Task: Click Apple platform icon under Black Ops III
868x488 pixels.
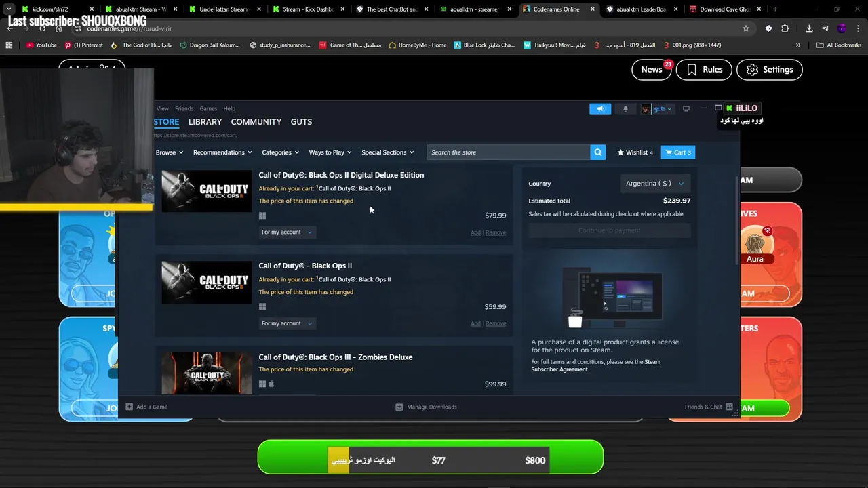Action: [x=271, y=384]
